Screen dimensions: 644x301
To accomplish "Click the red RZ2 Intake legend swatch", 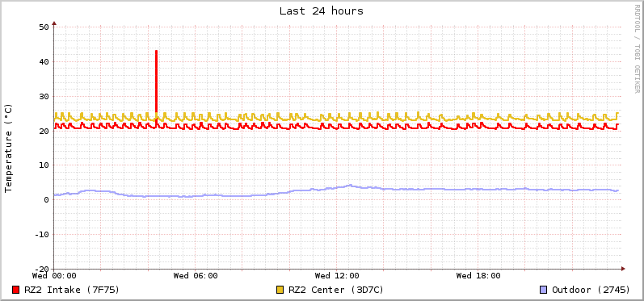I will 16,290.
